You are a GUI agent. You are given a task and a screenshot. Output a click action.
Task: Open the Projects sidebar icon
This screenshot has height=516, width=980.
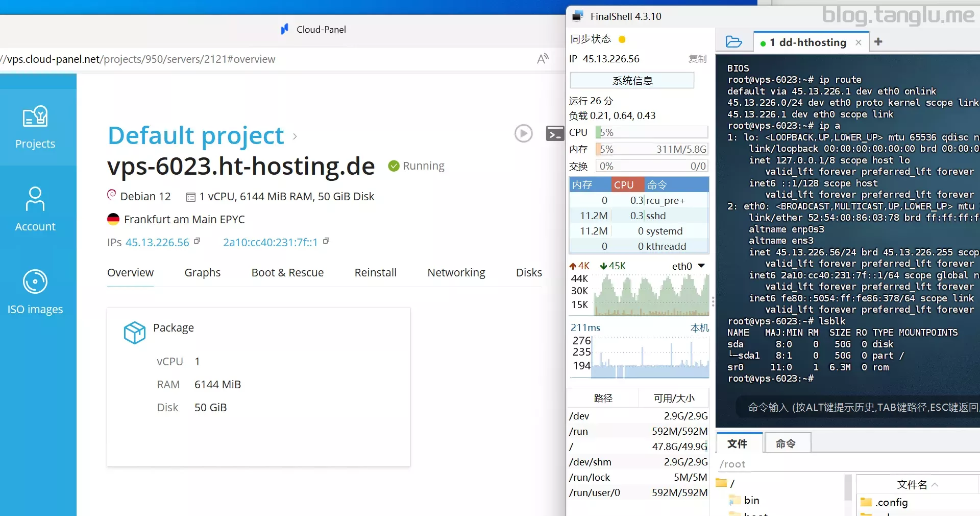click(x=35, y=128)
